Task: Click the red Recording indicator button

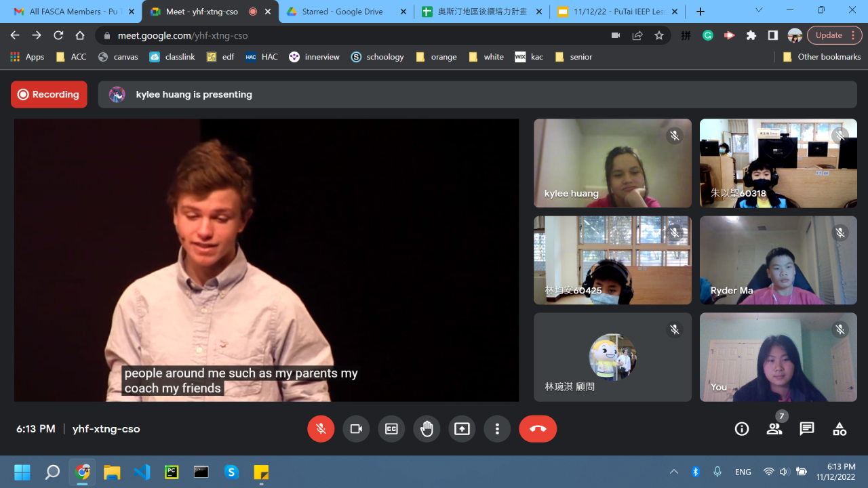Action: coord(49,94)
